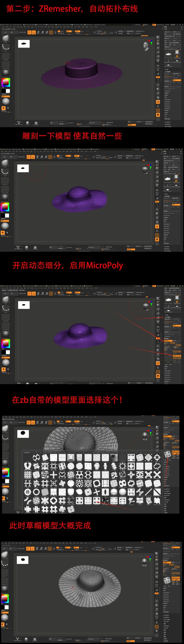
Task: Expand the Proxy Pose section in the first screenshot
Action: [167, 91]
